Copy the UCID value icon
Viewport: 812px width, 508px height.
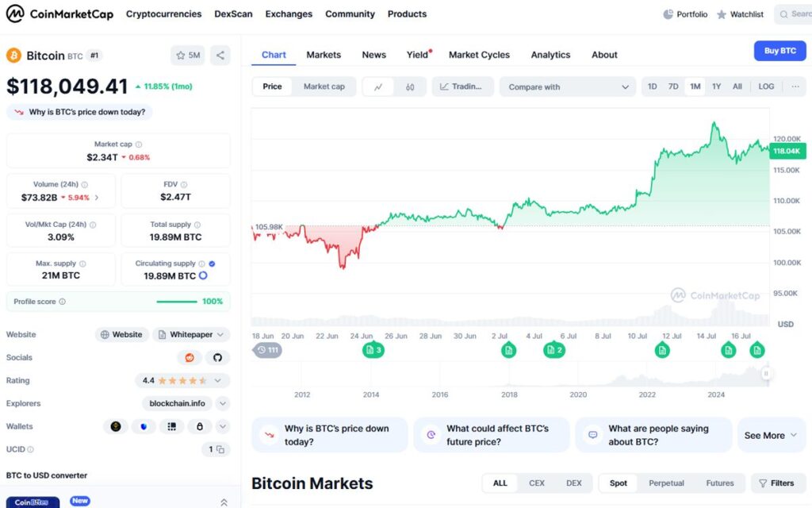(220, 449)
